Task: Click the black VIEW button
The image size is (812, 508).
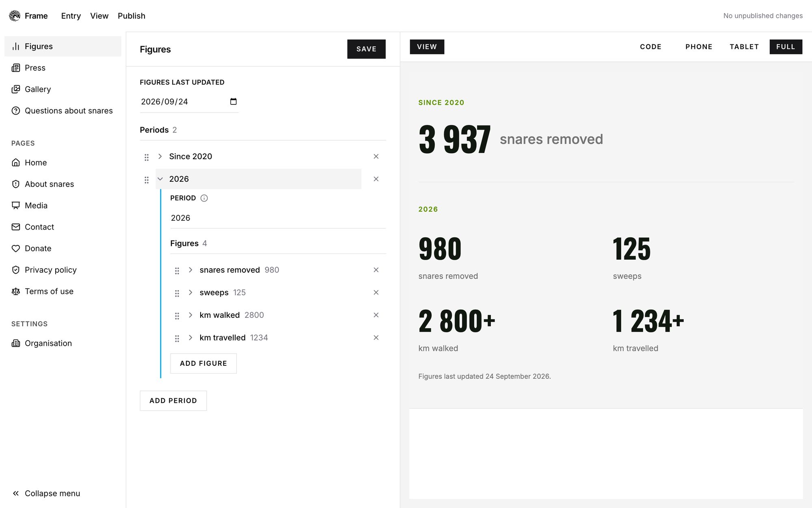Action: (427, 47)
